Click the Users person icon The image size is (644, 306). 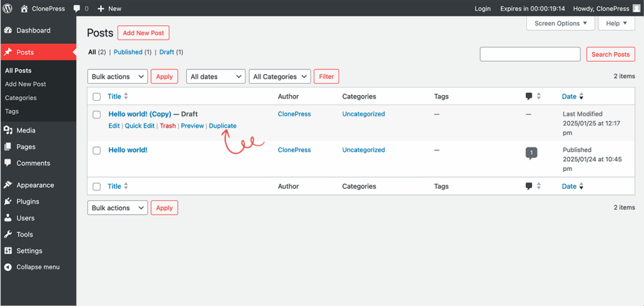tap(8, 218)
